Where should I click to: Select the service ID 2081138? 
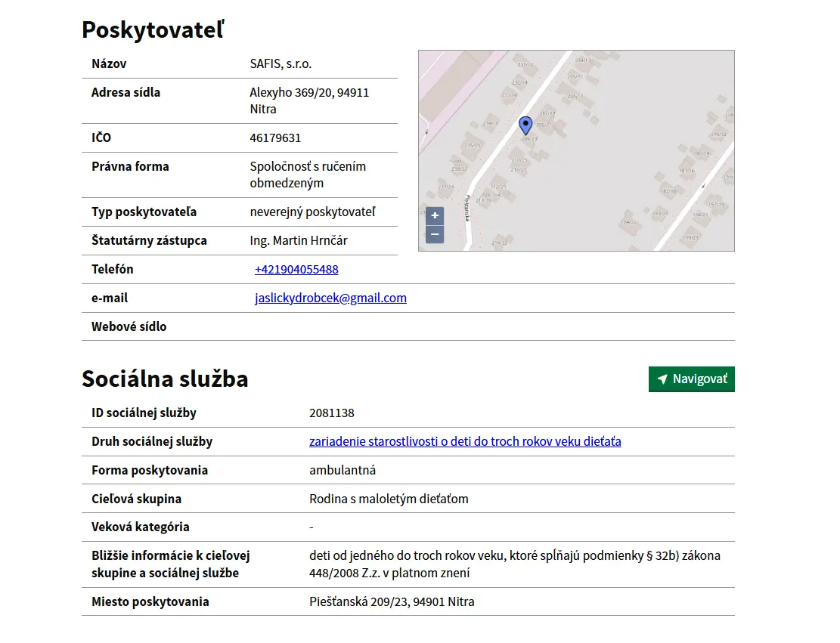[x=332, y=413]
